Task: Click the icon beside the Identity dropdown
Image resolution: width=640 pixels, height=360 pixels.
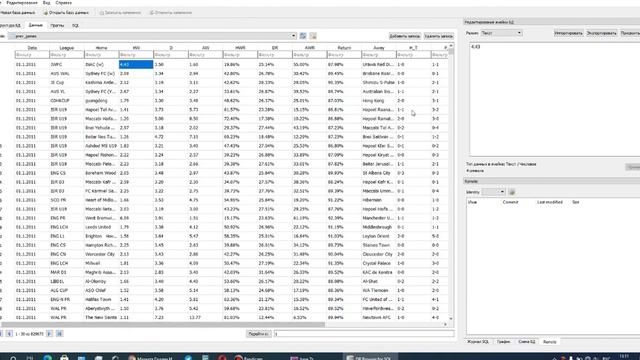Action: point(512,192)
